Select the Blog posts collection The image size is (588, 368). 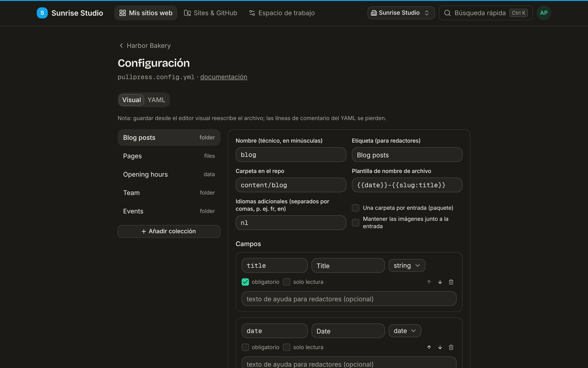tap(169, 138)
